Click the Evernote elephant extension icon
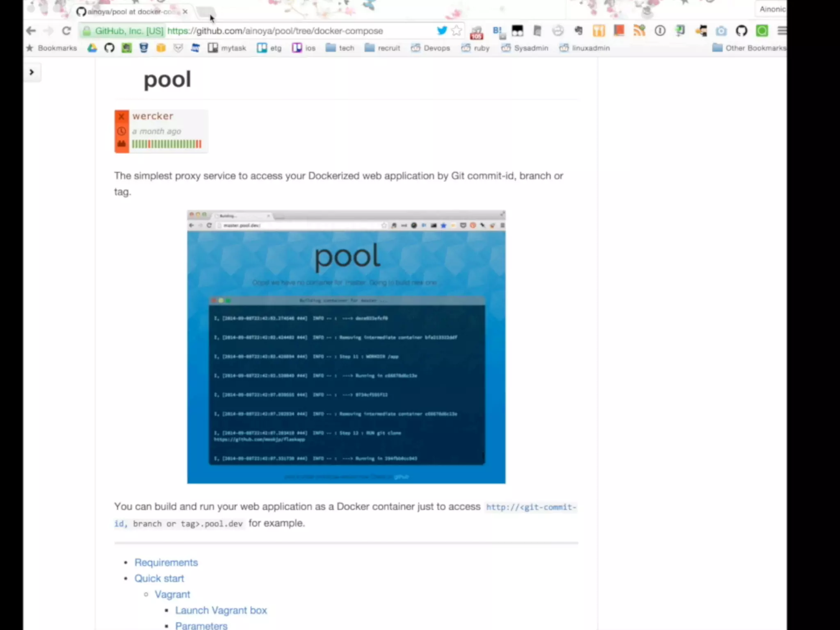This screenshot has height=630, width=840. pyautogui.click(x=579, y=31)
